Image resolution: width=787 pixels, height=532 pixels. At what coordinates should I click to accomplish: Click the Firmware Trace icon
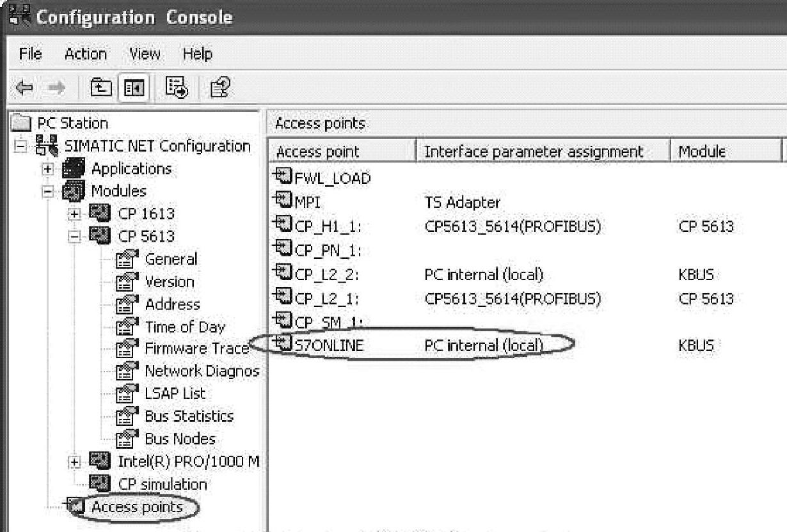click(x=127, y=349)
